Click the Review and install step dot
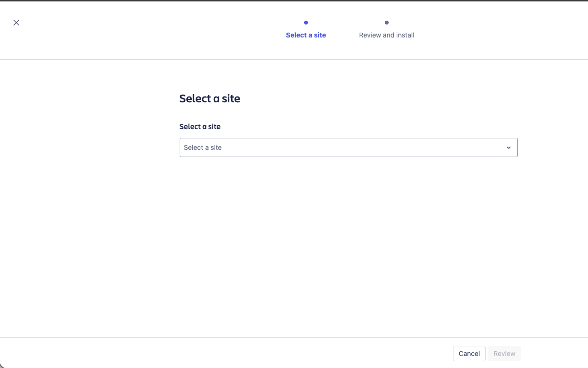This screenshot has height=368, width=588. 386,23
